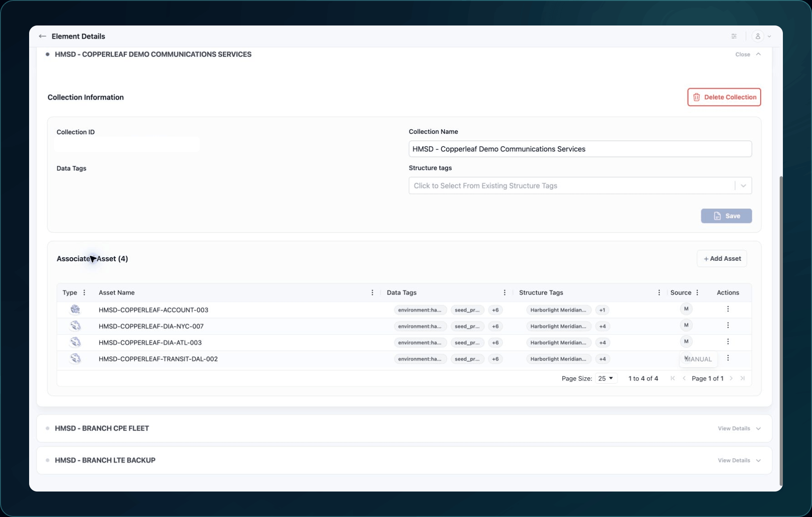Click HMSD - BRANCH CPE FLEET heading

(102, 428)
